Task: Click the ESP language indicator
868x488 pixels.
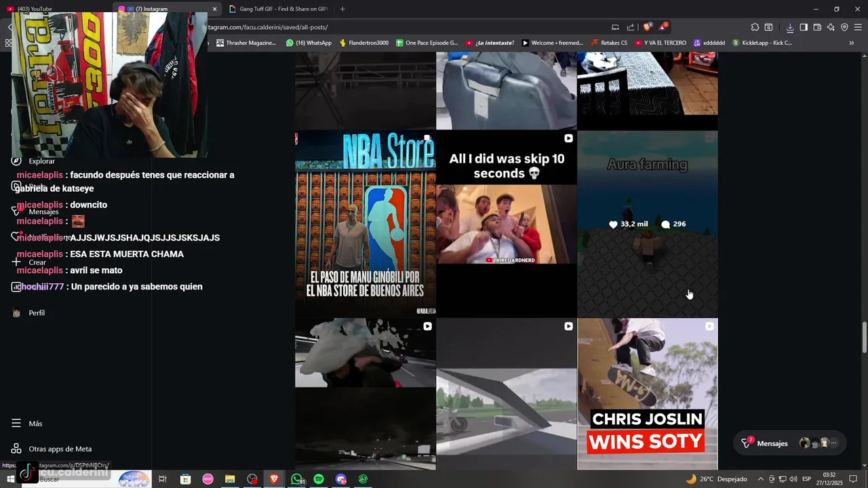Action: point(807,479)
